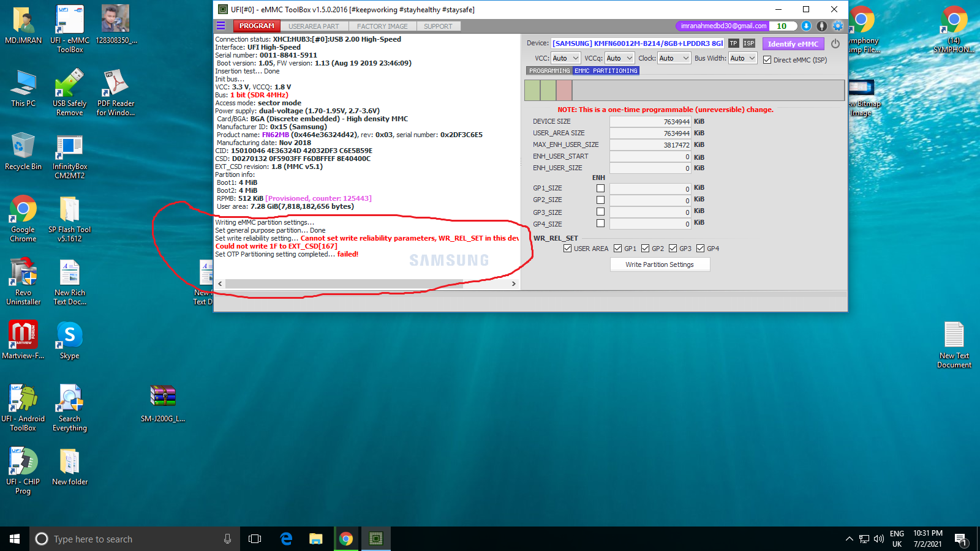Expand the VCC voltage dropdown
The height and width of the screenshot is (551, 980).
coord(565,58)
